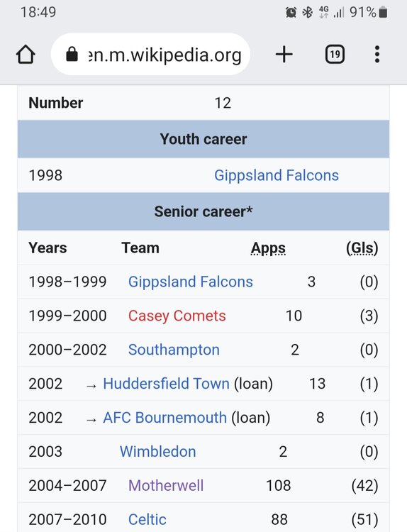Tap the browser home icon
Viewport: 407px width, 532px height.
[26, 55]
